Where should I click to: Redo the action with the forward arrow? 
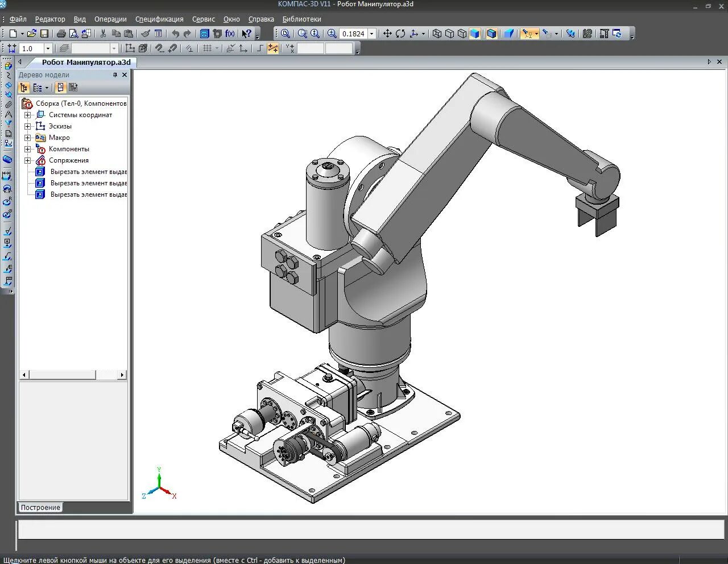tap(187, 34)
